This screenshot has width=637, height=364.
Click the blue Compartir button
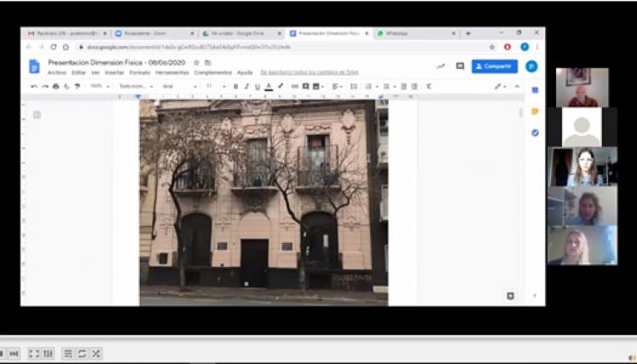coord(495,66)
